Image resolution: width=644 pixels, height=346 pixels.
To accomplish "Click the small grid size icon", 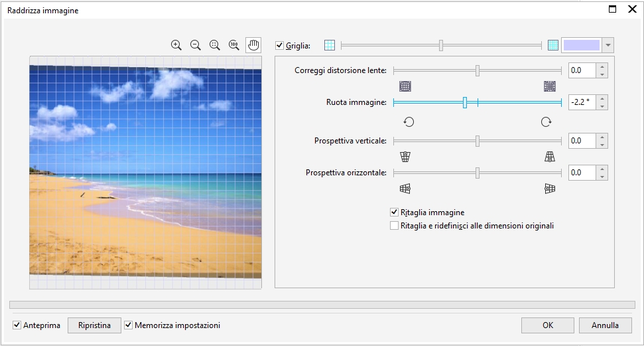I will [553, 45].
